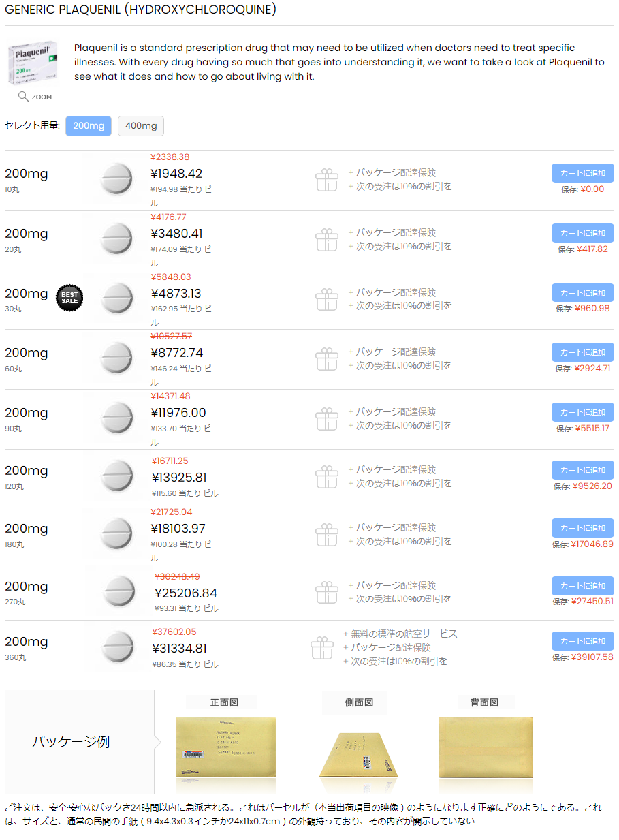Viewport: 619px width, 840px height.
Task: Click the pill image in the 20丸 row
Action: tap(117, 240)
